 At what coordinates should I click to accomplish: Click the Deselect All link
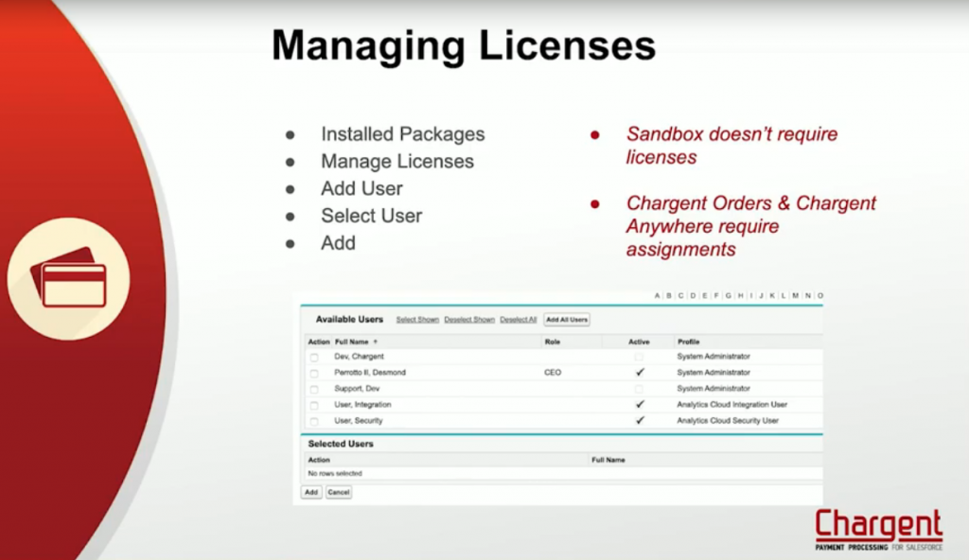(519, 320)
